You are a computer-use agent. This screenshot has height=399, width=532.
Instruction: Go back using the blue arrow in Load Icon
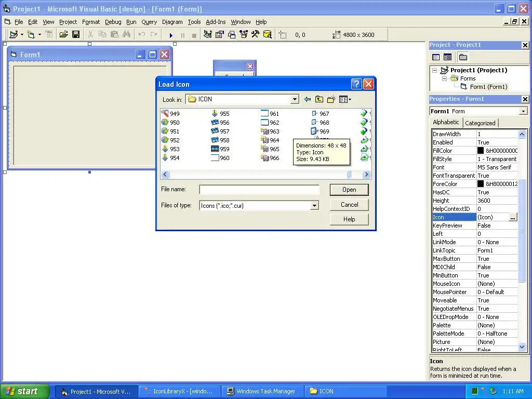308,99
